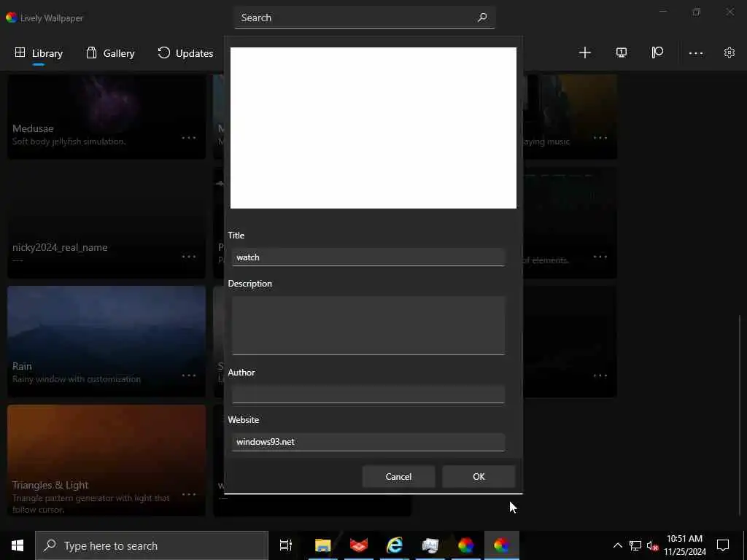This screenshot has width=747, height=560.
Task: Select the Medusae wallpaper card
Action: 107,117
